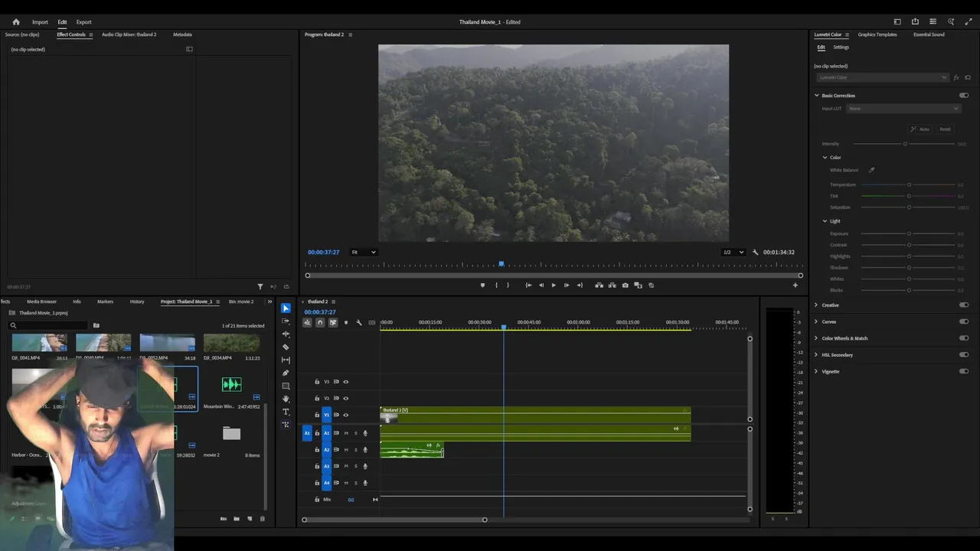Image resolution: width=980 pixels, height=551 pixels.
Task: Open the Program monitor button editor plus
Action: tap(795, 285)
